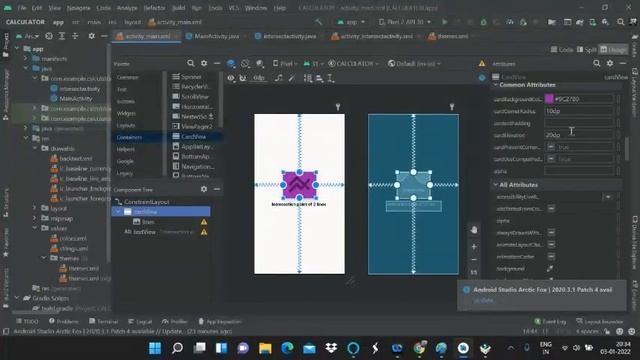Click warning icon beside textView in Component Tree

(x=204, y=232)
